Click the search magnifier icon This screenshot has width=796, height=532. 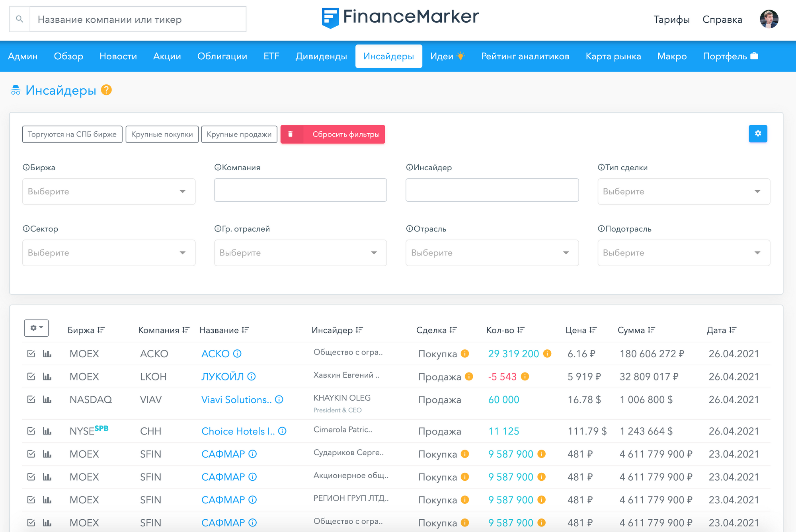(20, 19)
